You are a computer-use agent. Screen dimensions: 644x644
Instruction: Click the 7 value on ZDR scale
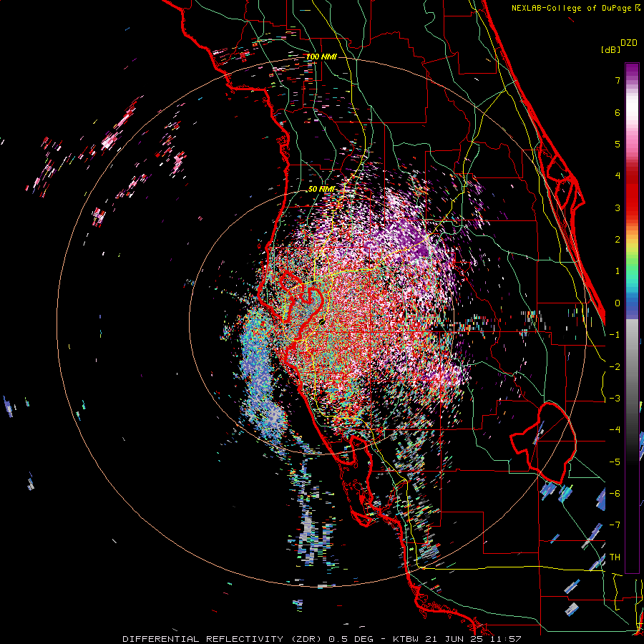[x=618, y=80]
